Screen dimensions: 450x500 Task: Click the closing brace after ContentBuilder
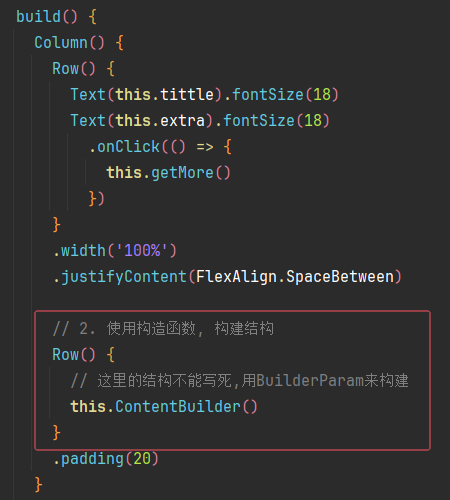pyautogui.click(x=56, y=433)
